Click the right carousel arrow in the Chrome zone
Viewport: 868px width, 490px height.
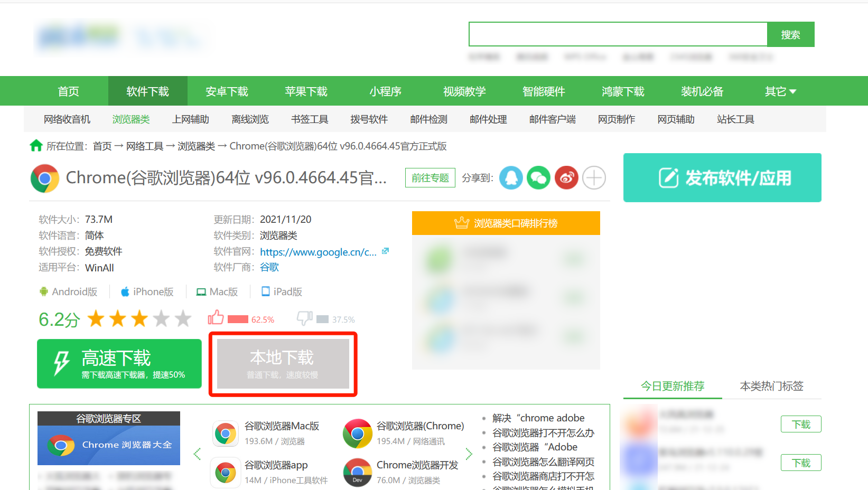click(x=469, y=453)
